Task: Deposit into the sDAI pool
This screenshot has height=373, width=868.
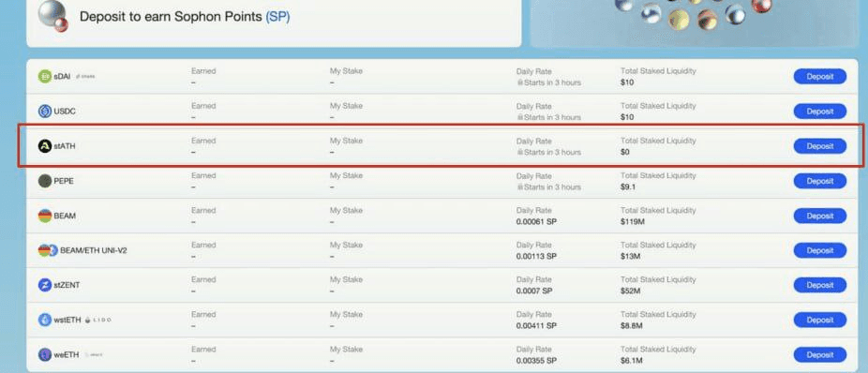Action: point(820,76)
